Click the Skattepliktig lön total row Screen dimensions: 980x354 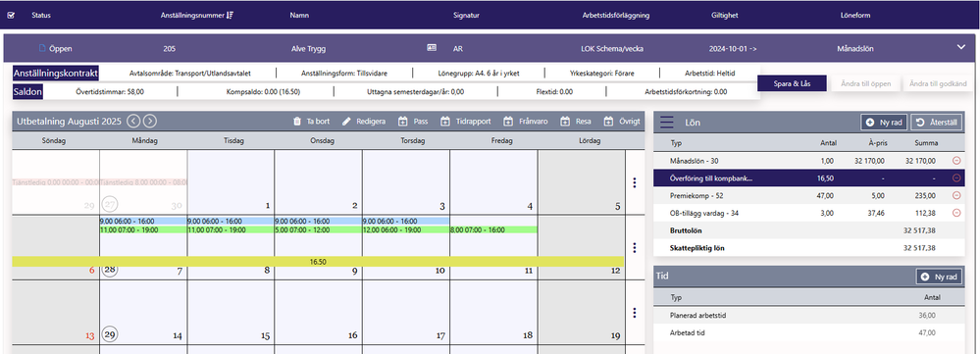[x=808, y=248]
